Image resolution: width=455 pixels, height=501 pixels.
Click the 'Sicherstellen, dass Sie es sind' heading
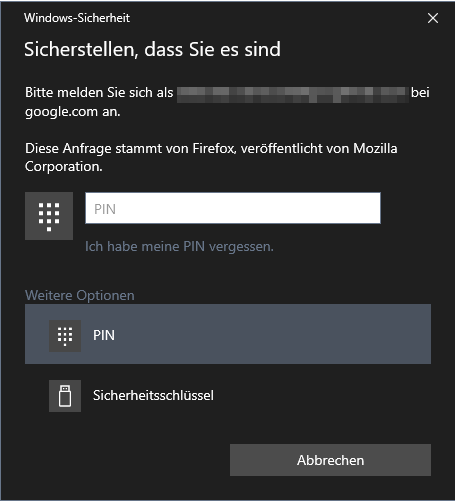pos(152,50)
